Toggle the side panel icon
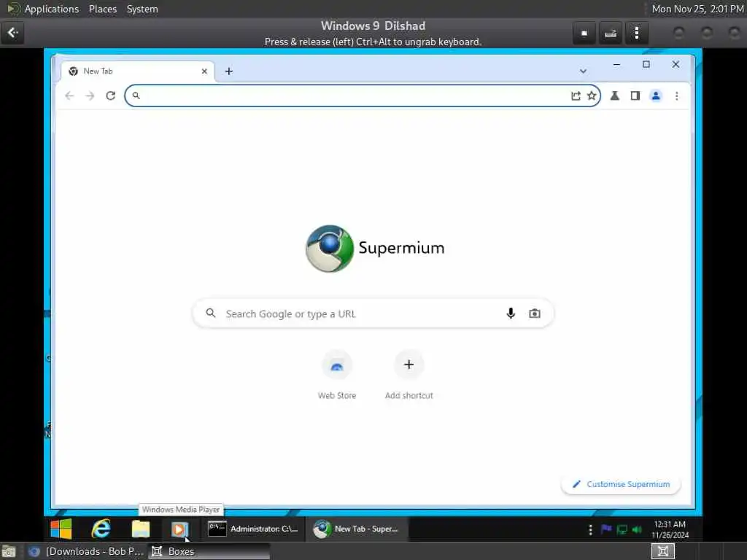 (x=635, y=96)
